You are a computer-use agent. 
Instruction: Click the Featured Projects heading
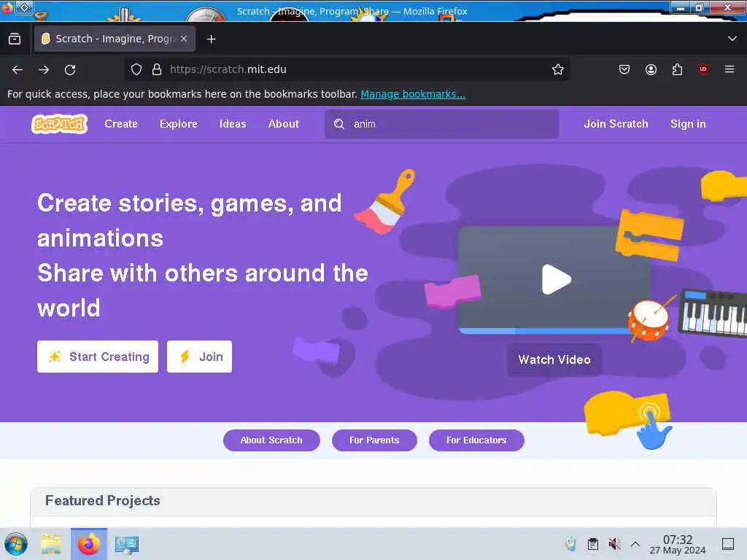coord(102,500)
